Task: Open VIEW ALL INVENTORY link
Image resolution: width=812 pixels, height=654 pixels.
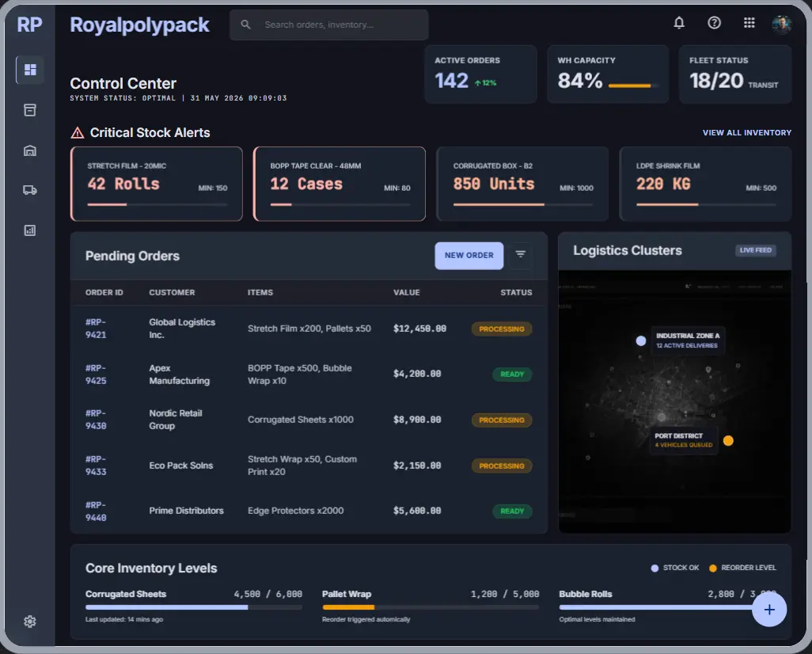Action: point(747,133)
